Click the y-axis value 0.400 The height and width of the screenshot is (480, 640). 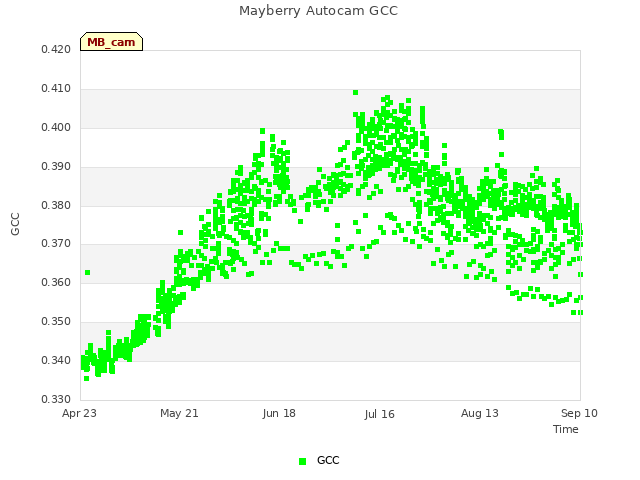56,128
